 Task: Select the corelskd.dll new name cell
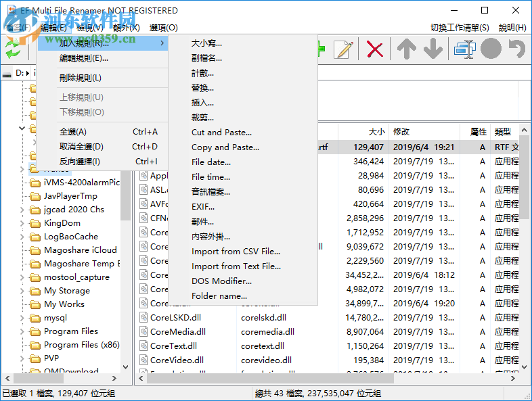click(x=263, y=318)
